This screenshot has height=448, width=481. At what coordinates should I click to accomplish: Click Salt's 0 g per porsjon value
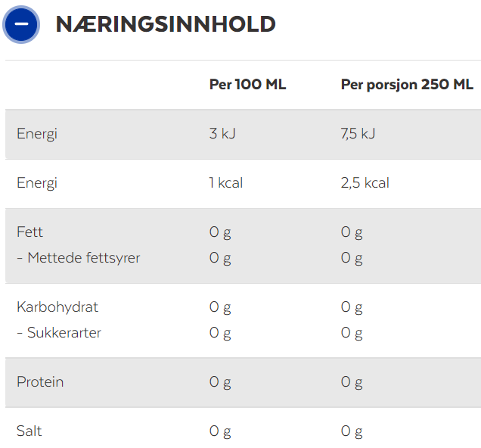(x=352, y=432)
